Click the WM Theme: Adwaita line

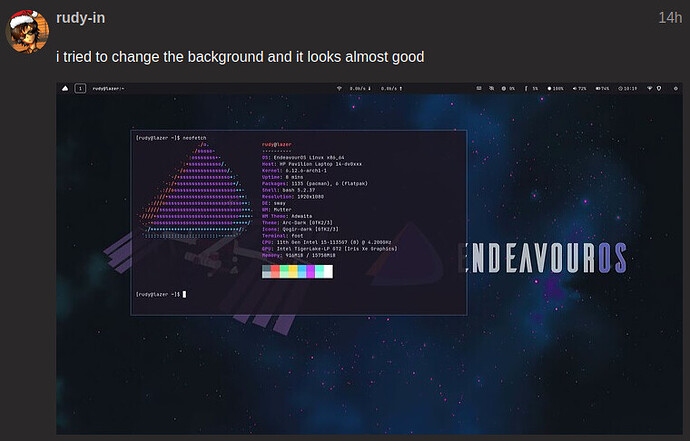click(x=287, y=216)
